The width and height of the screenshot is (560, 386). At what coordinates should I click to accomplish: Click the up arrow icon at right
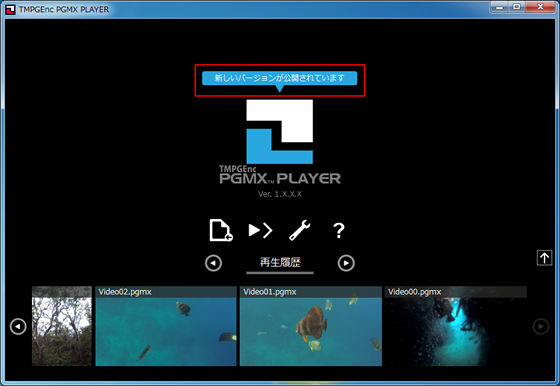point(544,257)
